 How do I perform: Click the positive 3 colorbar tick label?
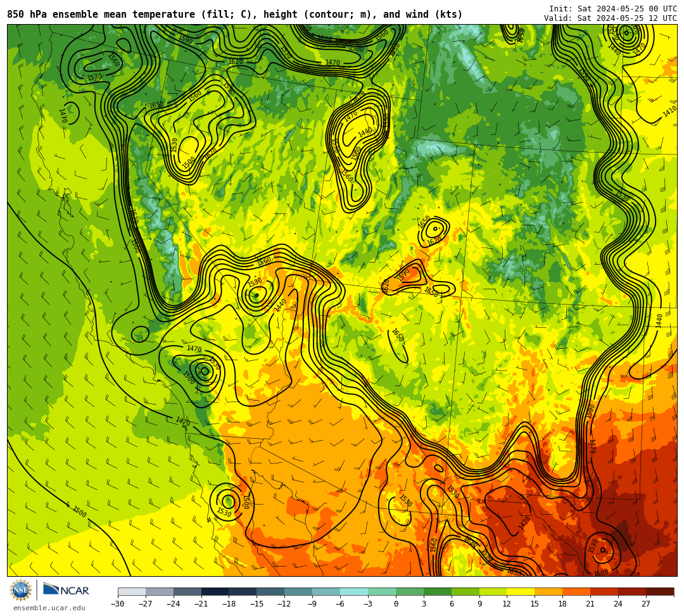click(424, 604)
